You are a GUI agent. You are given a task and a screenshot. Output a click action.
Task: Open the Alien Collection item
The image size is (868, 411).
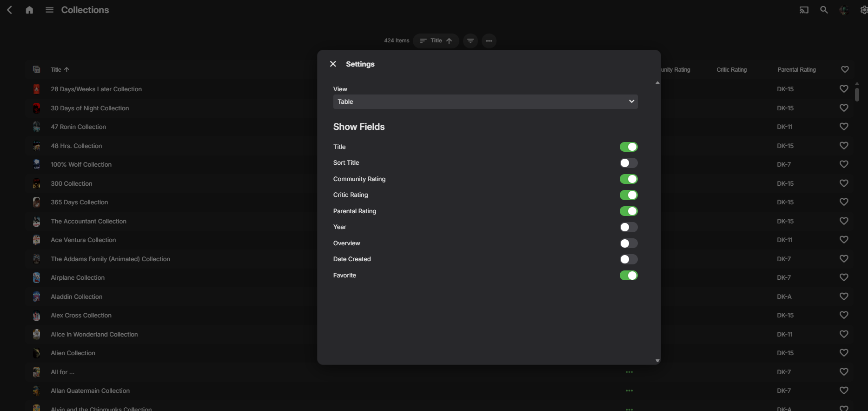click(x=73, y=353)
